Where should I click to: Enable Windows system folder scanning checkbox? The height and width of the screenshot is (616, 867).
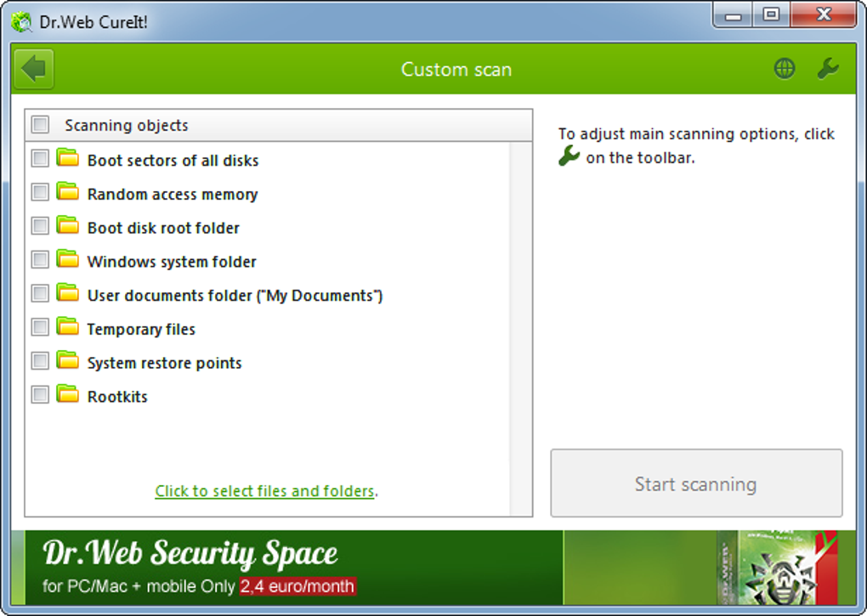(40, 260)
